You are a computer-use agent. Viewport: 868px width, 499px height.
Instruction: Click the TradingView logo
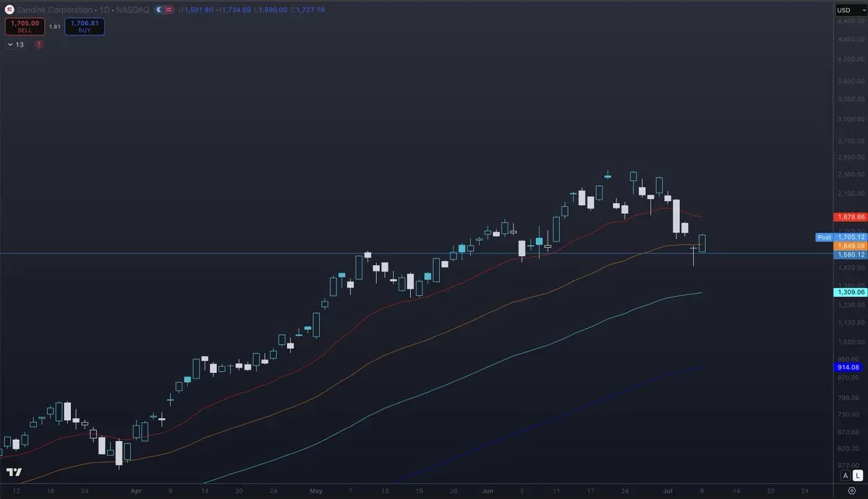pos(13,473)
